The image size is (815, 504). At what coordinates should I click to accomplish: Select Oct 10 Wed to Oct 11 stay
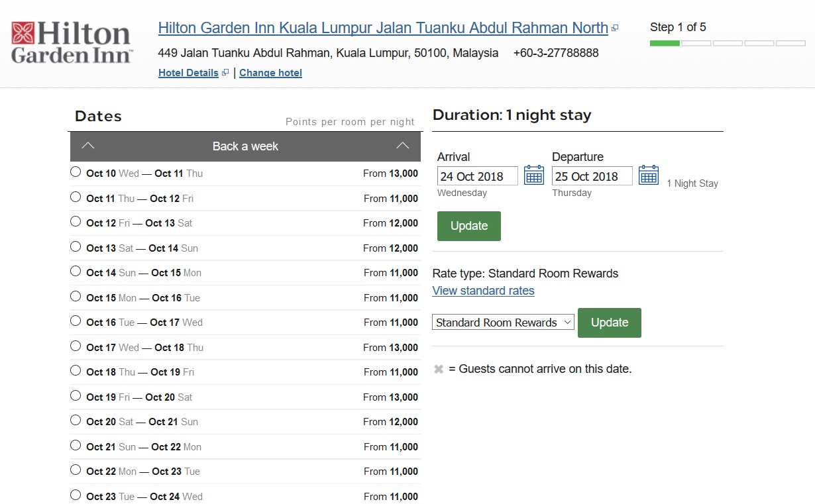pyautogui.click(x=76, y=172)
